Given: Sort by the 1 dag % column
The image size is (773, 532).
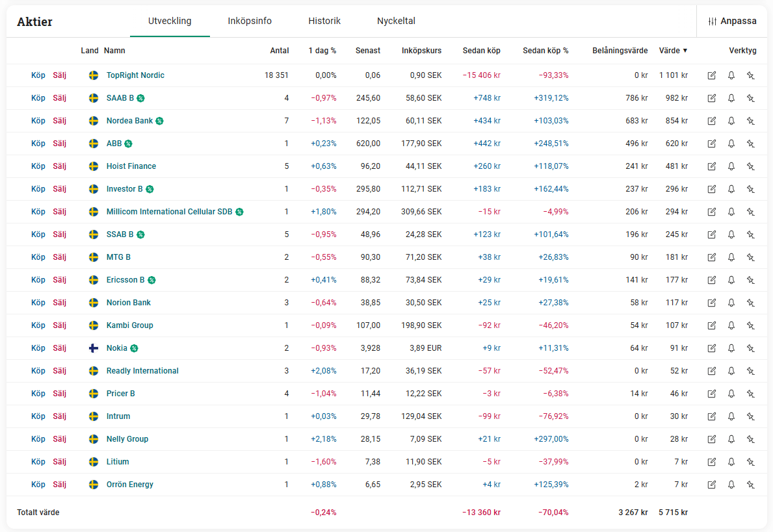Looking at the screenshot, I should pyautogui.click(x=322, y=51).
